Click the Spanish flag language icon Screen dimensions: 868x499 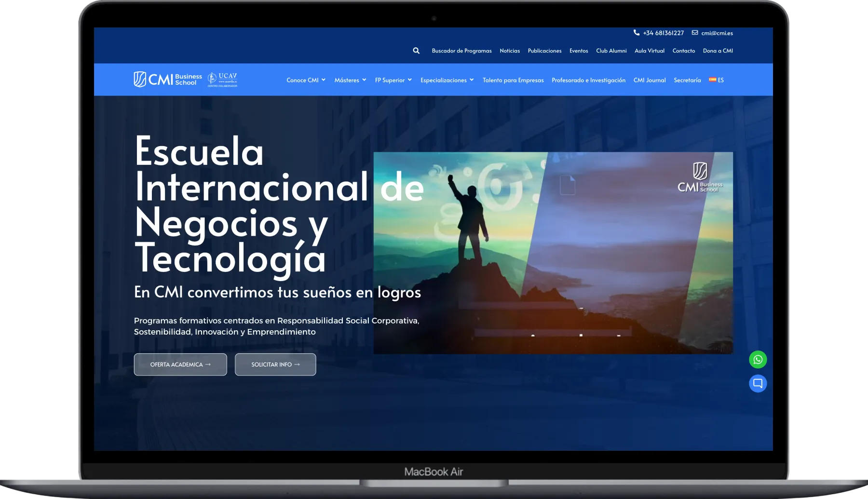(712, 80)
